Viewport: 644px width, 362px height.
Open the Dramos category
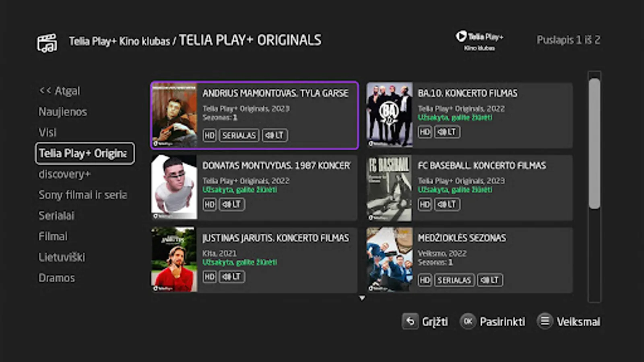pyautogui.click(x=57, y=278)
